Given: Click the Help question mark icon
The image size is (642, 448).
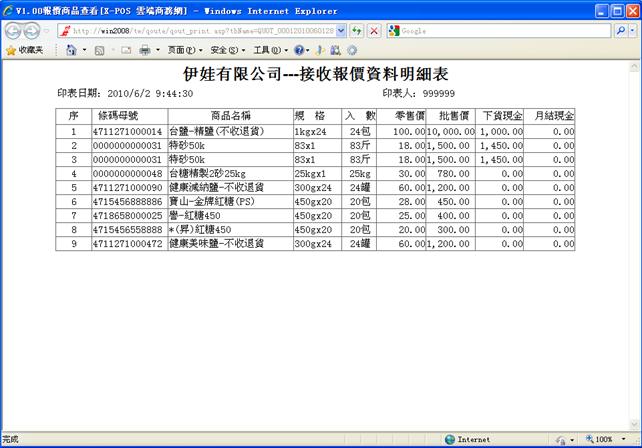Looking at the screenshot, I should click(x=299, y=50).
